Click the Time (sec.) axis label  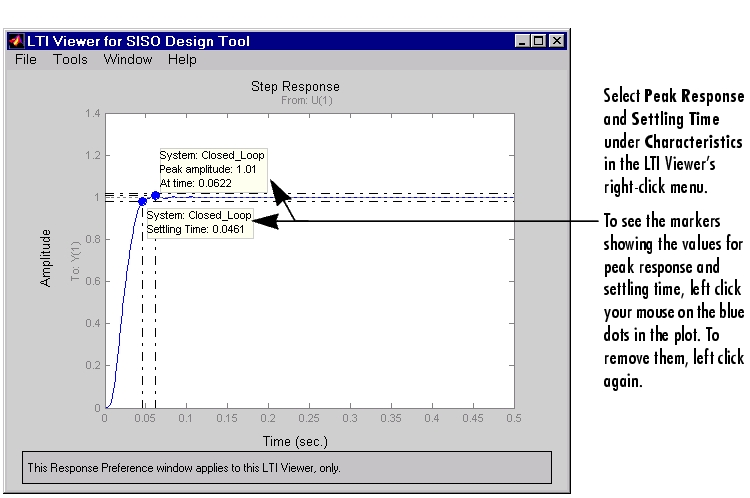pos(295,441)
